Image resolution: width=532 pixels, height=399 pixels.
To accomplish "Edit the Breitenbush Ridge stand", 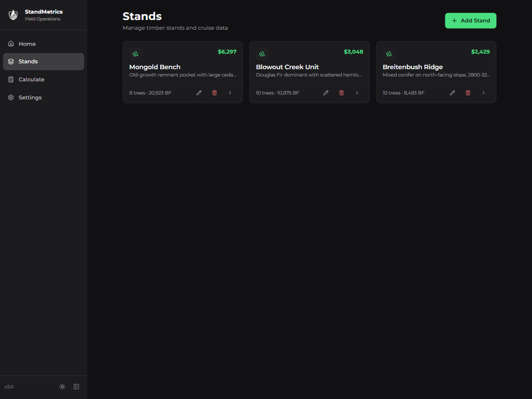I will pyautogui.click(x=453, y=93).
